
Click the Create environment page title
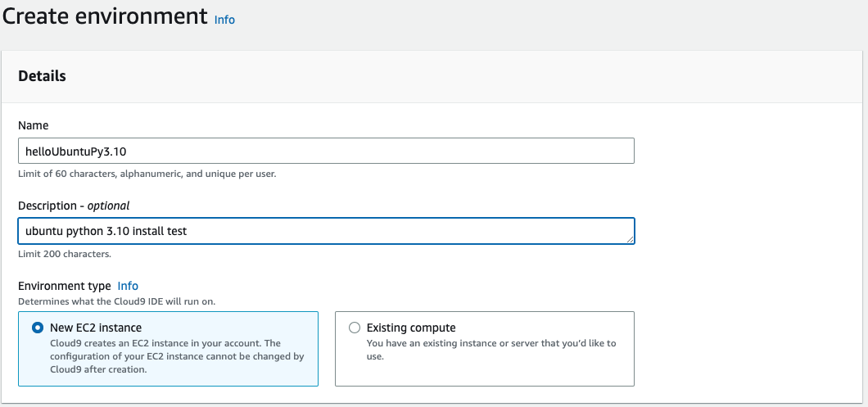(105, 16)
